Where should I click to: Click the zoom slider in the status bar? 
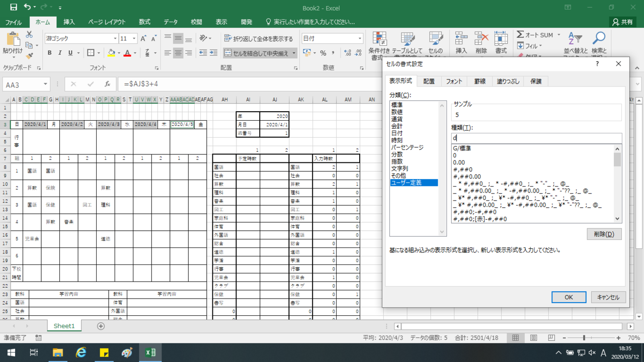584,338
